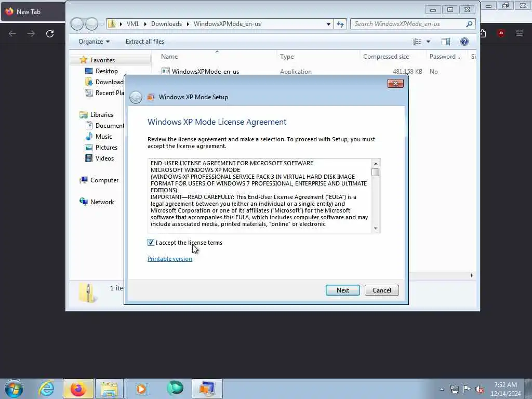Click Downloads in the address path
532x399 pixels.
tap(166, 24)
